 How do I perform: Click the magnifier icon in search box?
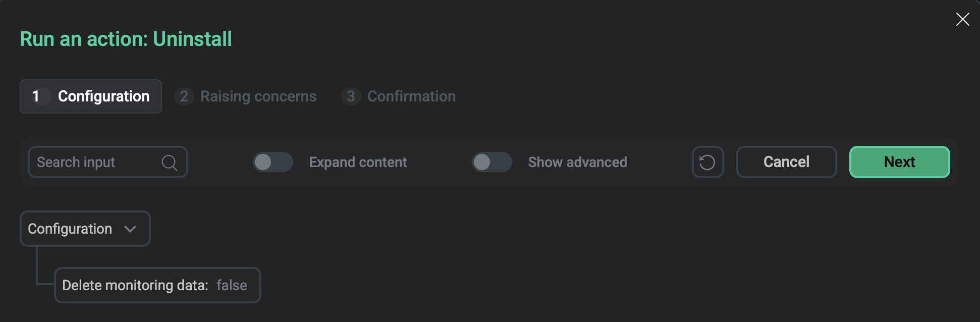170,163
